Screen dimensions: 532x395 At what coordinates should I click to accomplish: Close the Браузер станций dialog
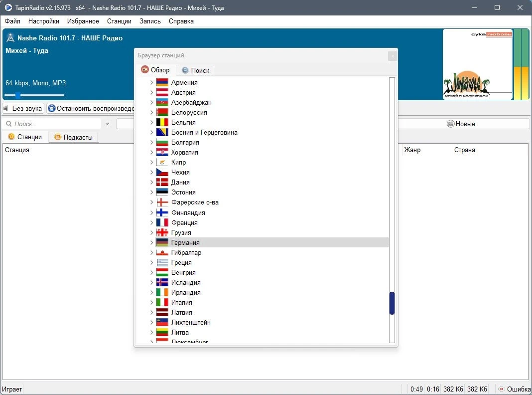pyautogui.click(x=392, y=56)
